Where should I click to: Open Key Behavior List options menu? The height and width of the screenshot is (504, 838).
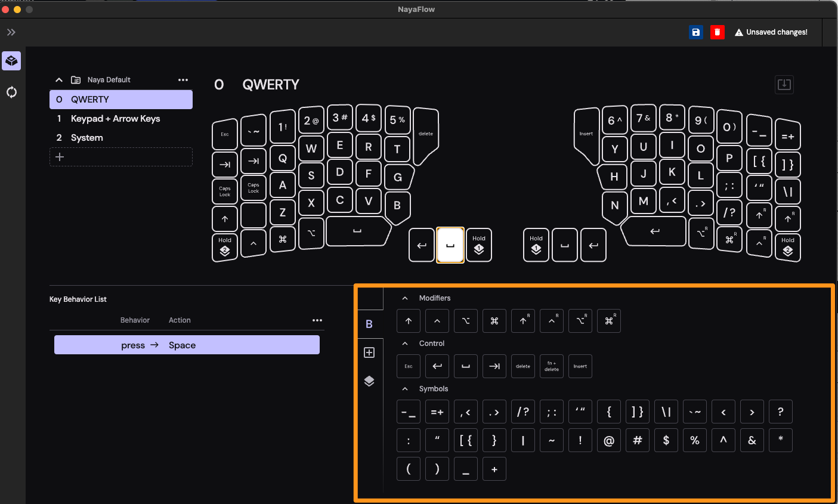[x=317, y=320]
